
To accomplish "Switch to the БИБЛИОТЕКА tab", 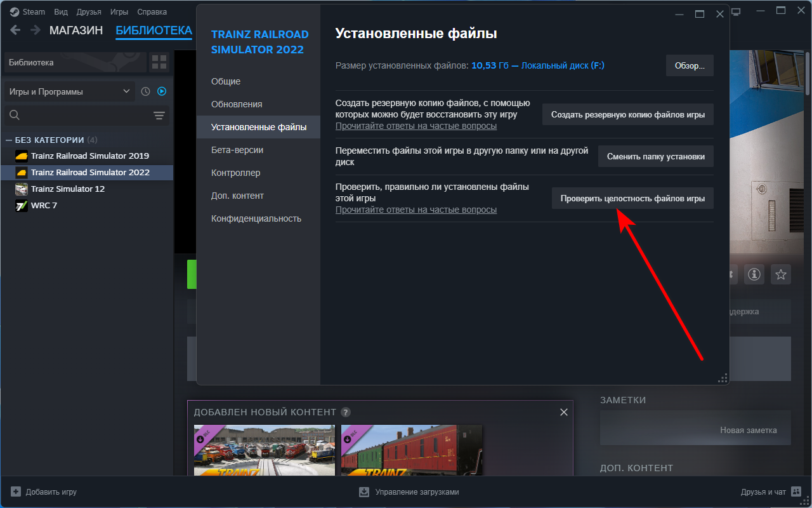I will click(x=154, y=30).
